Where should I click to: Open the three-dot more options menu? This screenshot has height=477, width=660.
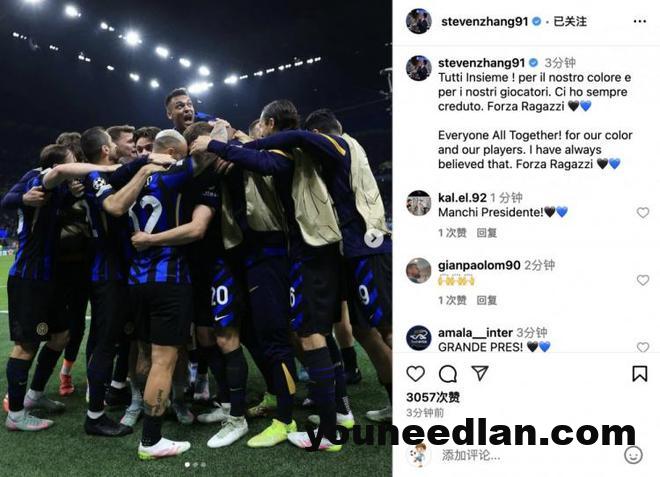[639, 21]
